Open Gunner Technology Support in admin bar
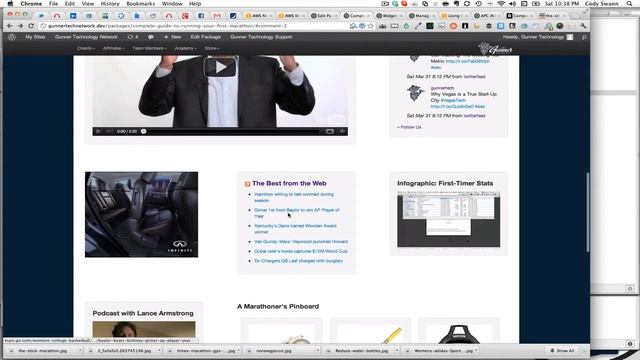 (x=261, y=37)
